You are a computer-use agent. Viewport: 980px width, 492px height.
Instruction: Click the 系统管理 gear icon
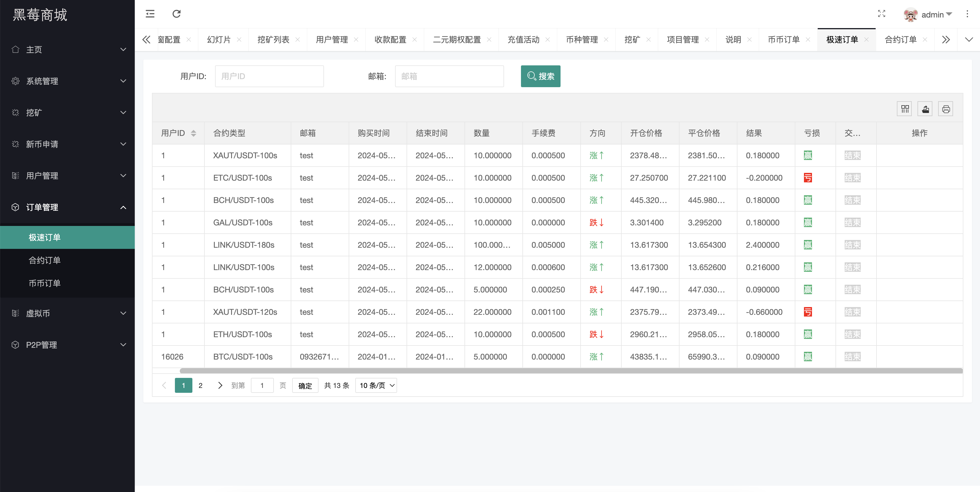15,81
